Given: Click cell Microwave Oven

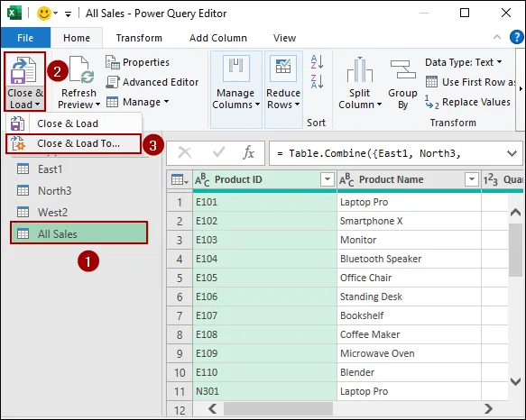Looking at the screenshot, I should (409, 353).
